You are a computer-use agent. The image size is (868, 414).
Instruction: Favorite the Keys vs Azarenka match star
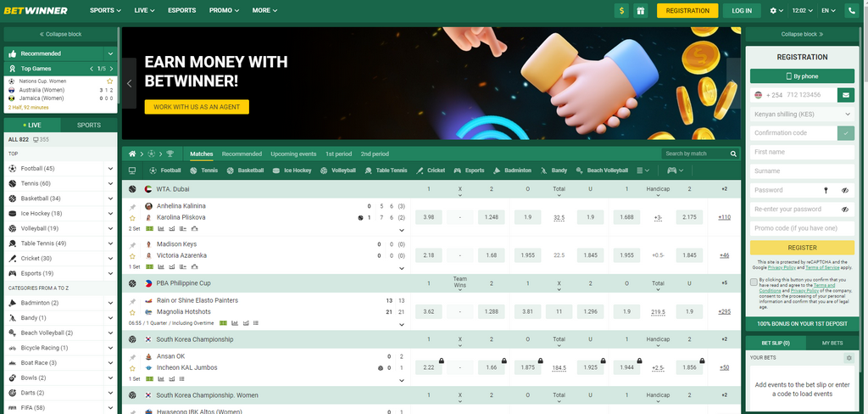click(132, 256)
